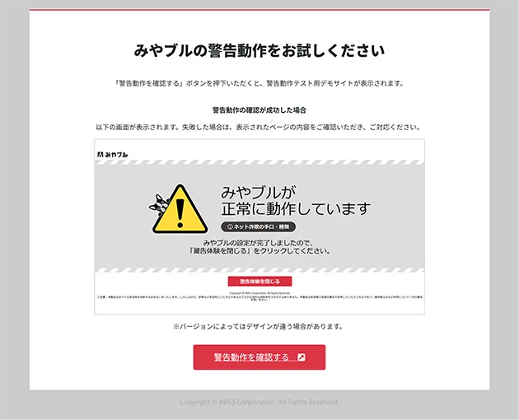Click the lower striped hazard band in preview
The width and height of the screenshot is (519, 420).
259,270
